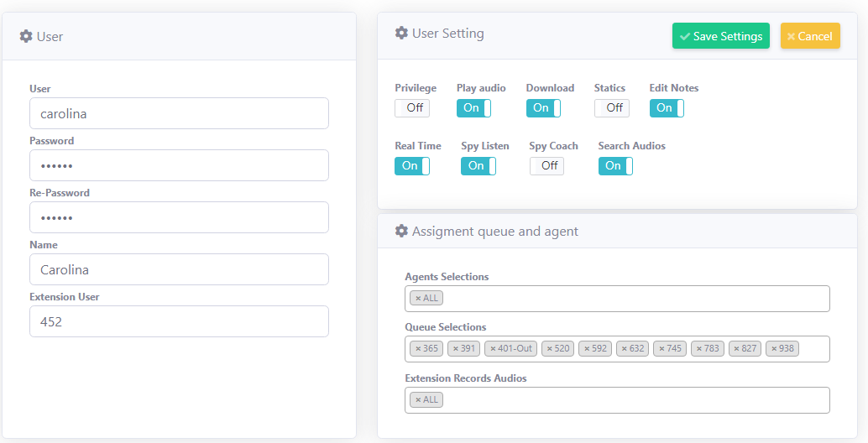
Task: Remove the 520 queue tag
Action: (x=549, y=348)
